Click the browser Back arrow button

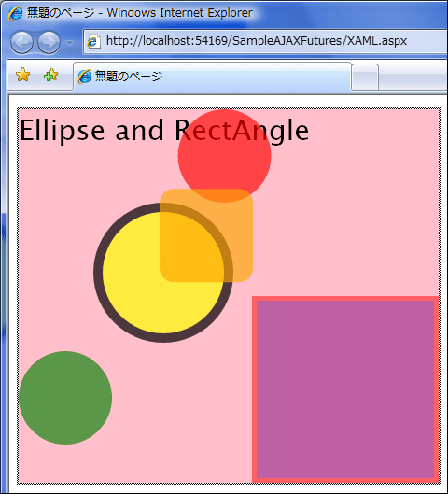(x=21, y=42)
